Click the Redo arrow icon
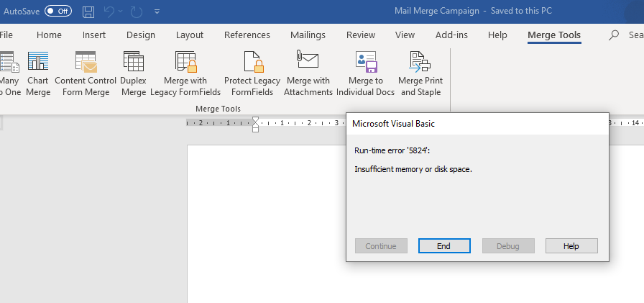Image resolution: width=644 pixels, height=303 pixels. (x=137, y=12)
